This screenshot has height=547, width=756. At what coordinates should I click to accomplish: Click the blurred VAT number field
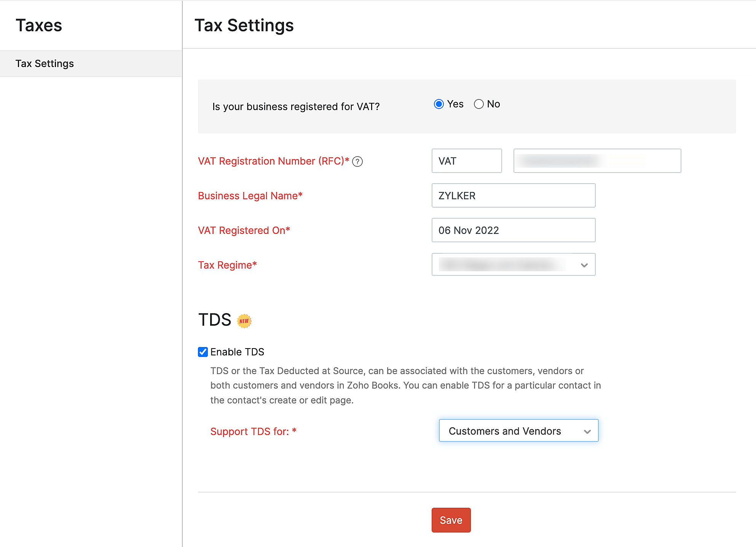pos(597,161)
